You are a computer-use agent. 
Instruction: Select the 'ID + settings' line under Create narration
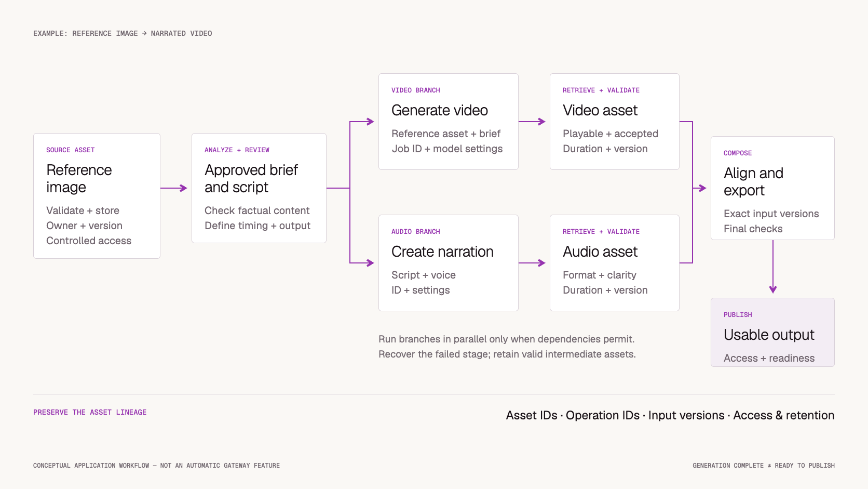pos(421,290)
